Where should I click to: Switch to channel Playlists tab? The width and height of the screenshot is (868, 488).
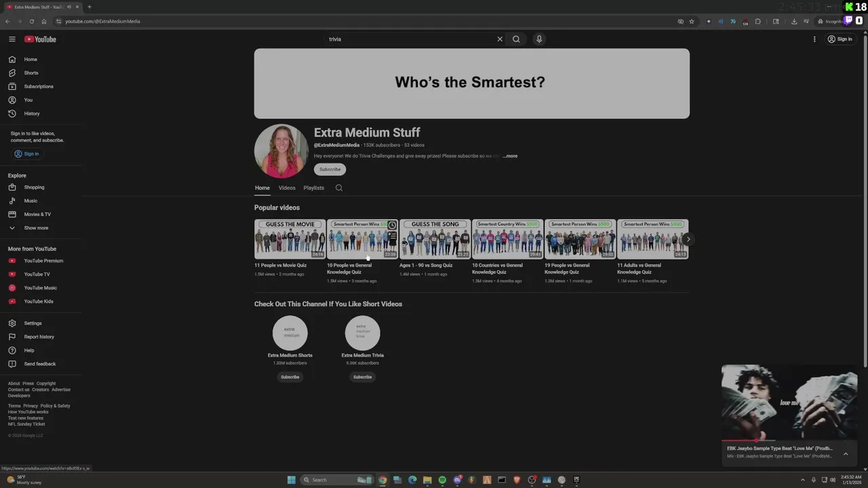click(x=313, y=188)
